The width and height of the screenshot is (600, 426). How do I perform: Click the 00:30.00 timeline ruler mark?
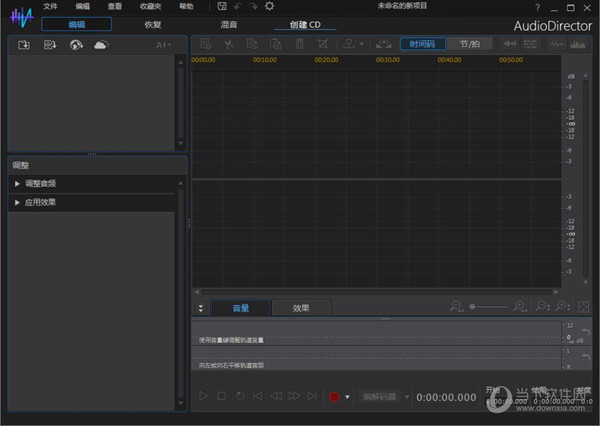tap(388, 60)
